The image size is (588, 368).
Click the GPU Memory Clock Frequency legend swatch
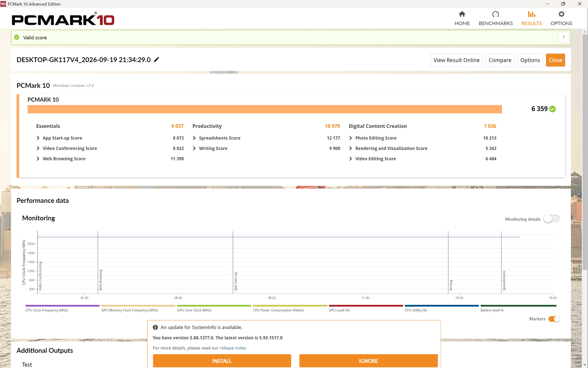pyautogui.click(x=138, y=306)
